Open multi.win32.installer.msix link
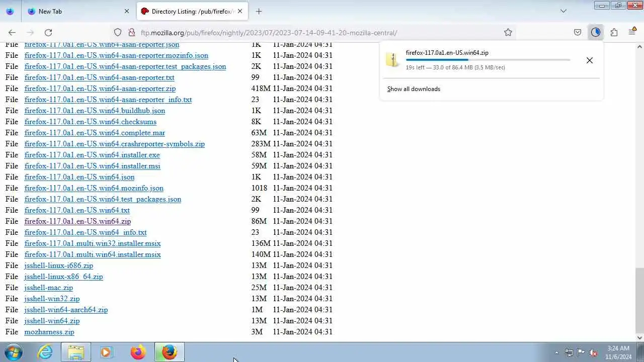Screen dimensions: 644x362 (x=93, y=243)
